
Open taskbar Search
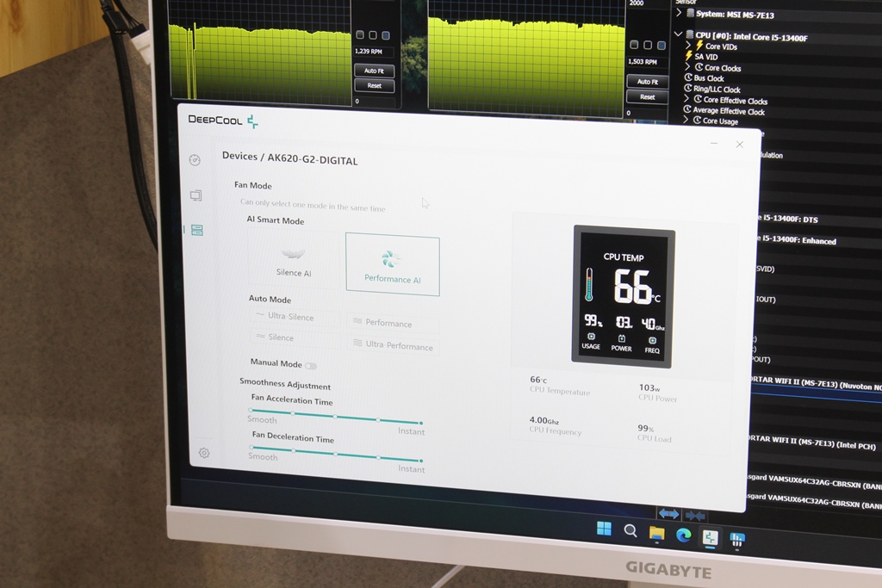point(630,530)
